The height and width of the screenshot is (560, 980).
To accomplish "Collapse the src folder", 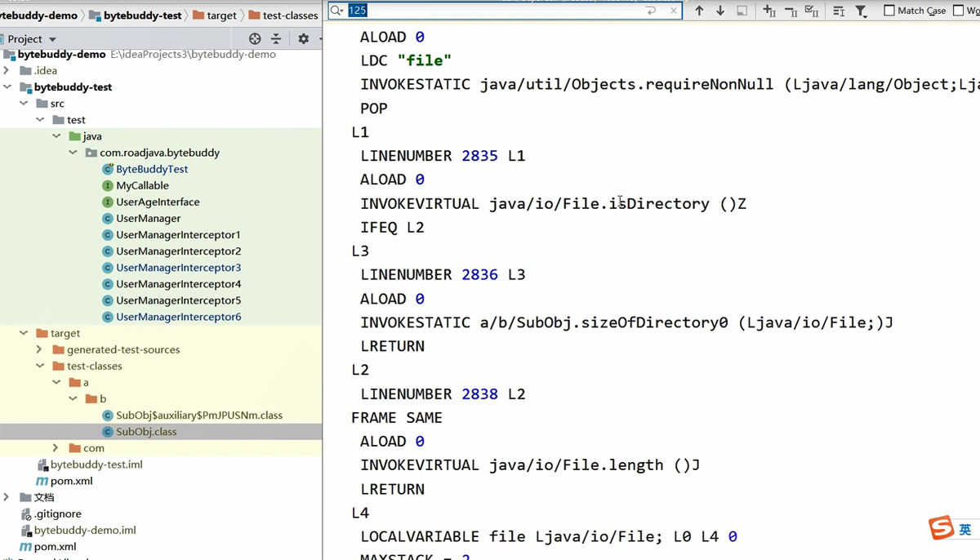I will tap(23, 104).
